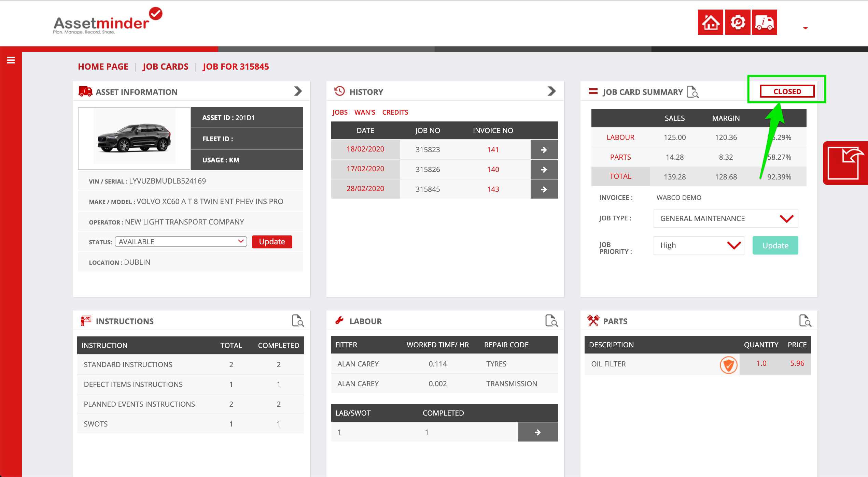Image resolution: width=868 pixels, height=477 pixels.
Task: Open the JOB PRIORITY High dropdown
Action: pos(699,245)
